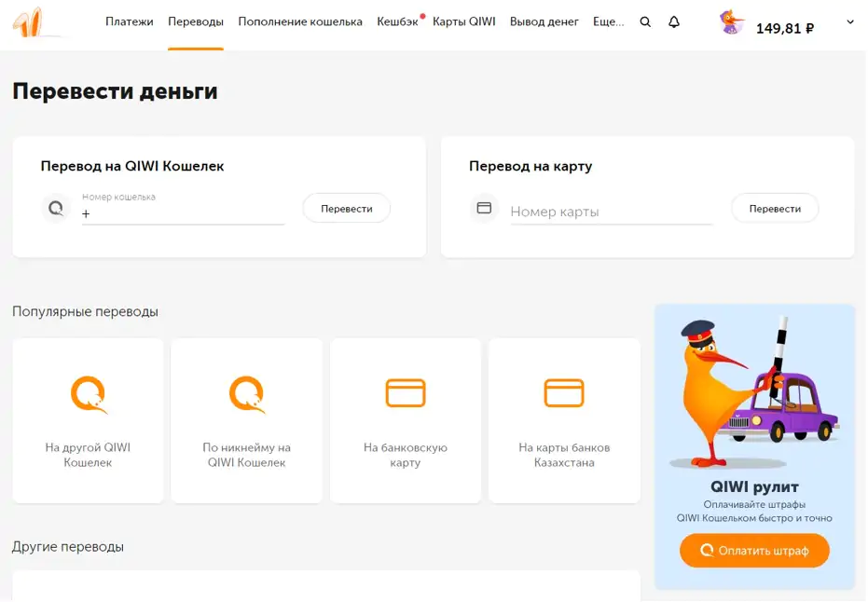868x602 pixels.
Task: Click the Оплатить штраф button
Action: pyautogui.click(x=754, y=551)
